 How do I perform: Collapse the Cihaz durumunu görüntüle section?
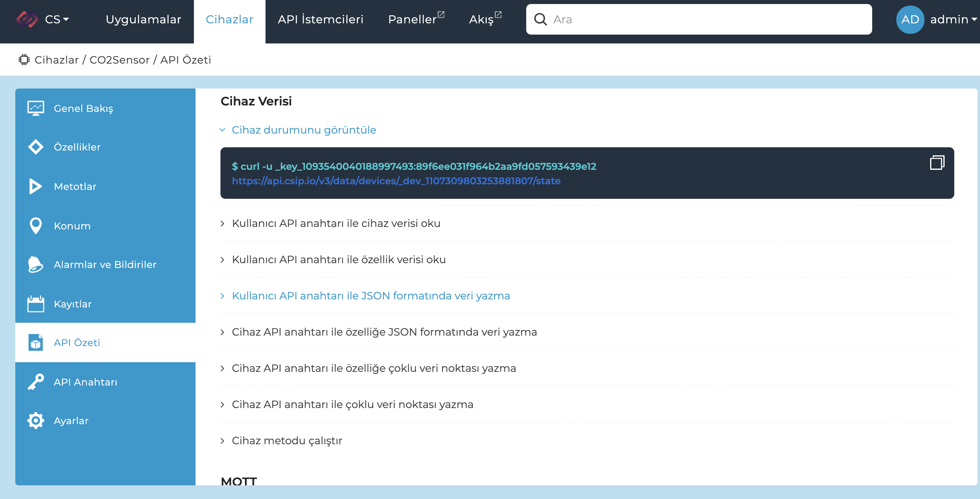click(304, 130)
